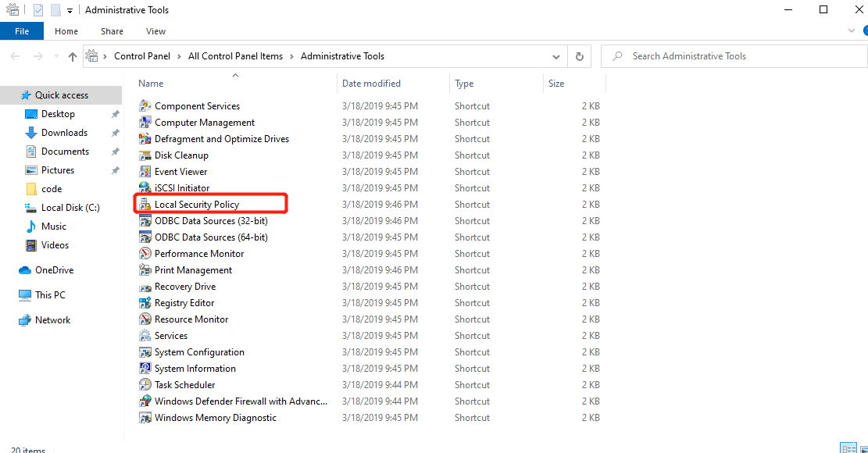Select the Event Viewer shortcut icon
868x453 pixels.
click(145, 172)
